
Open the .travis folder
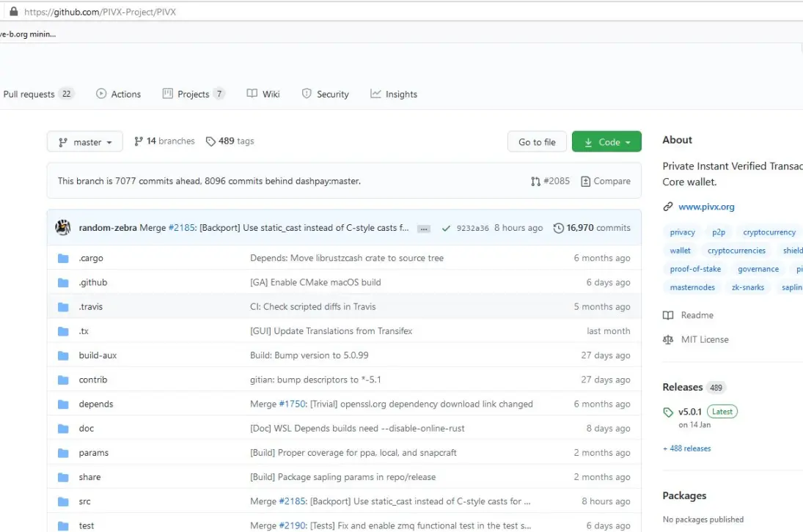pos(91,307)
